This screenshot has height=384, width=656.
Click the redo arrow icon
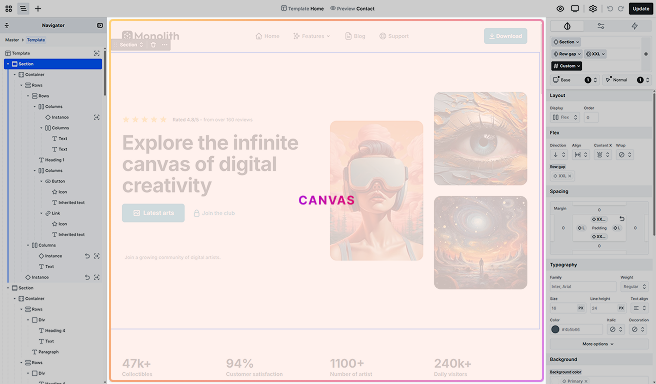pyautogui.click(x=621, y=8)
